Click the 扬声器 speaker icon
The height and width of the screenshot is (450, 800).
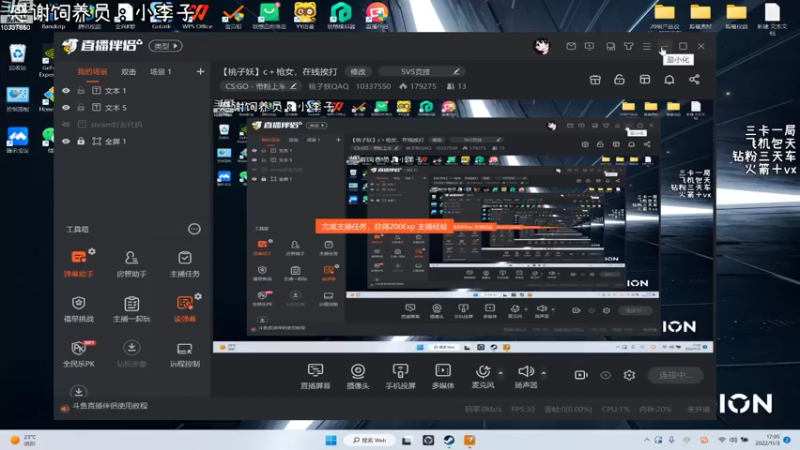pos(526,371)
